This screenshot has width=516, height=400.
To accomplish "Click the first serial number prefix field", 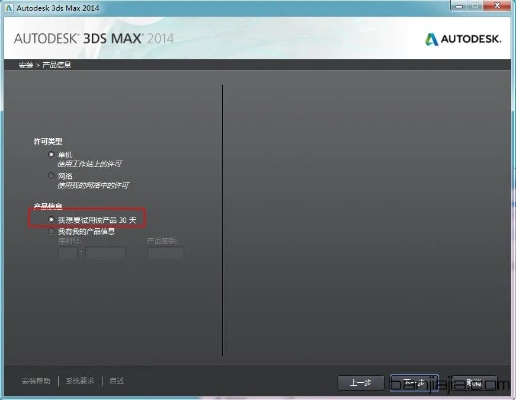I will point(68,253).
